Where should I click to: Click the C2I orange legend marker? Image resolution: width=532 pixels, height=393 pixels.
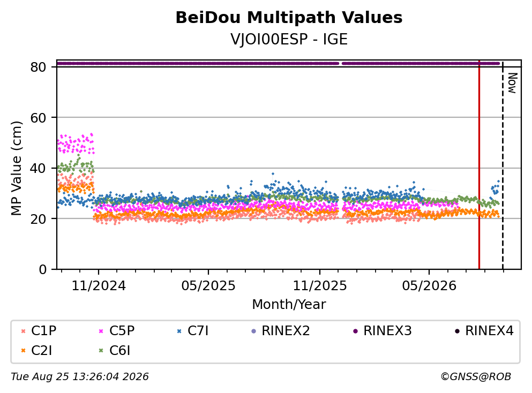[23, 351]
